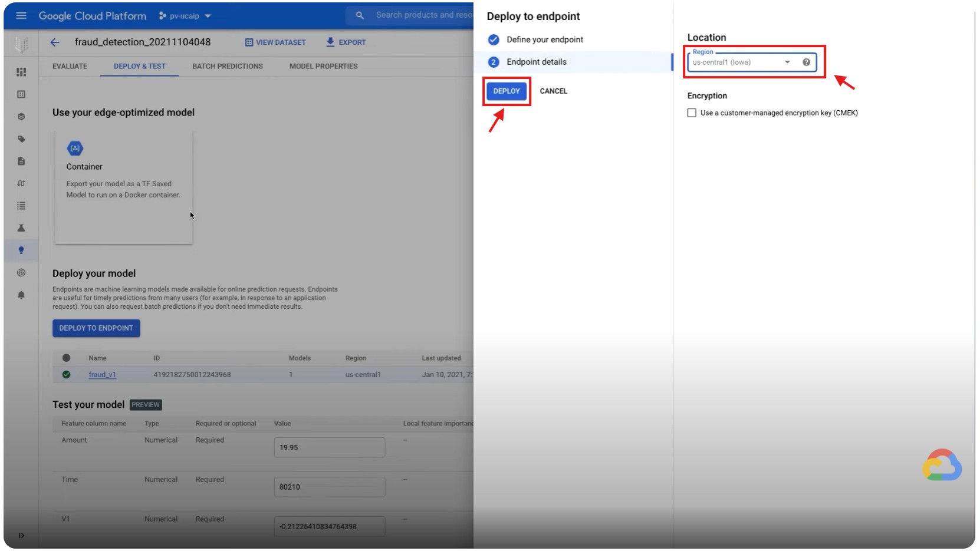Image resolution: width=980 pixels, height=551 pixels.
Task: Open the Container hexagon icon card
Action: 75,149
